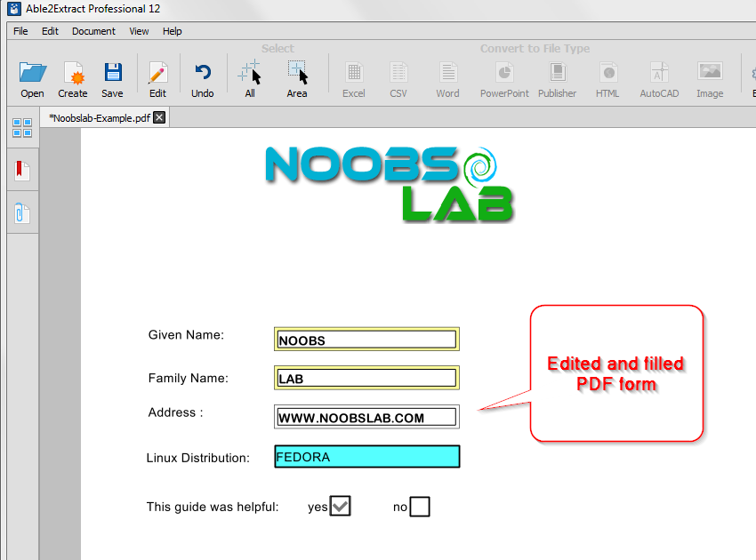Uncheck the 'yes' checkbox on the form
The image size is (756, 560).
click(341, 505)
